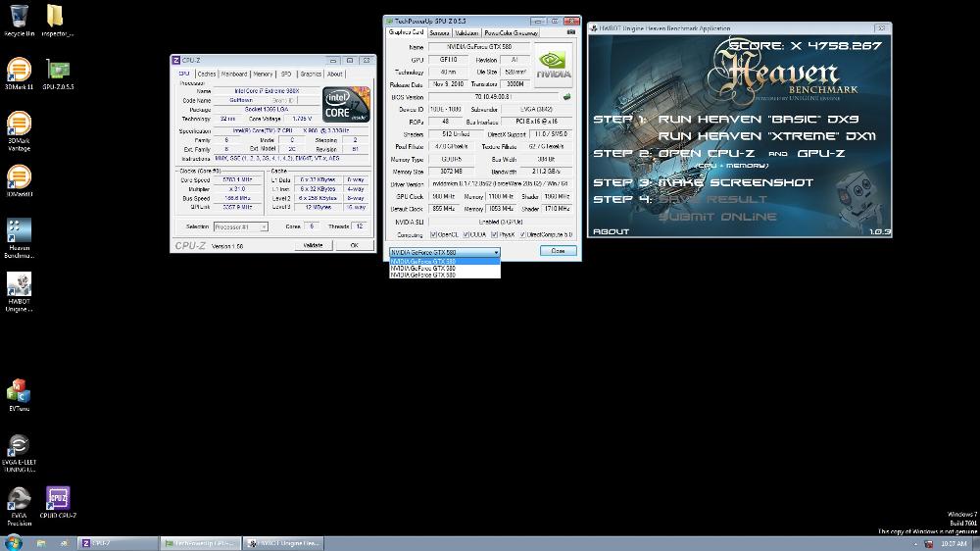
Task: Switch to the Caches tab in CPU-Z
Action: [x=206, y=74]
